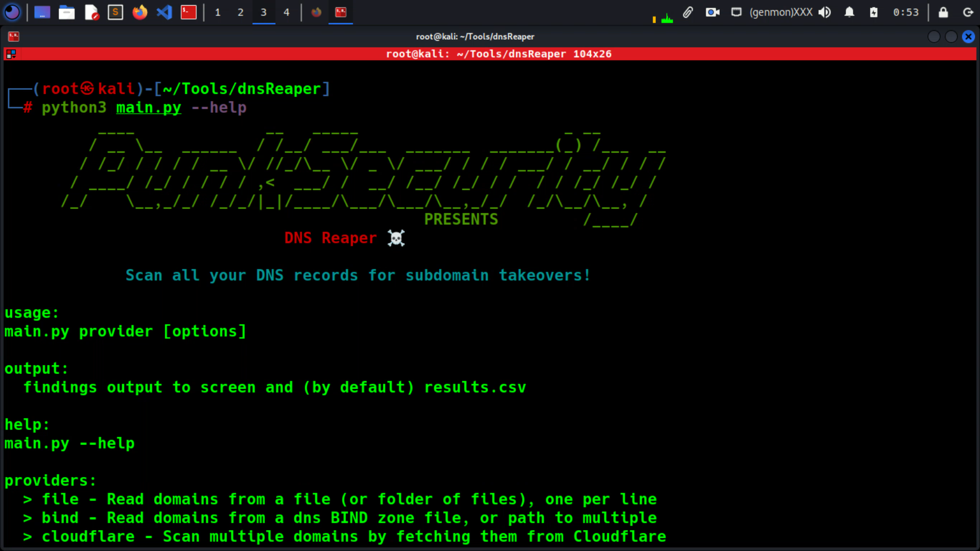Switch to workspace 4
Screen dimensions: 980x551
pos(286,12)
